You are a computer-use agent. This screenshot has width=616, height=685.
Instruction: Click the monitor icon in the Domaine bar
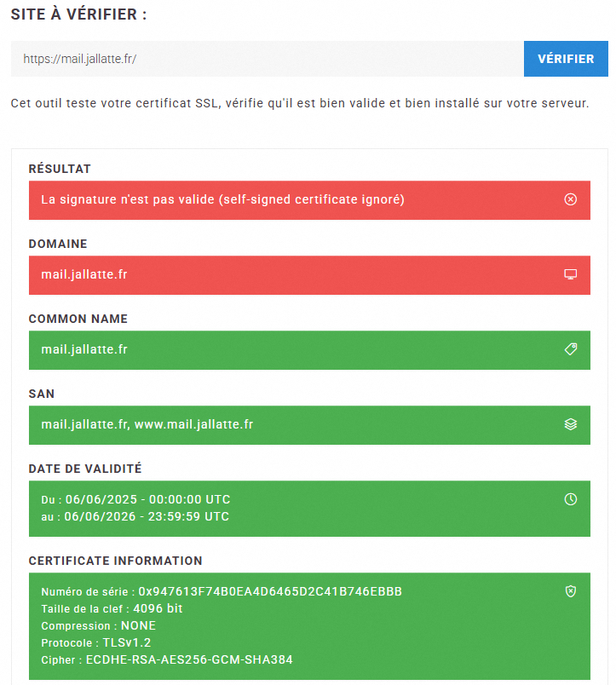[571, 274]
